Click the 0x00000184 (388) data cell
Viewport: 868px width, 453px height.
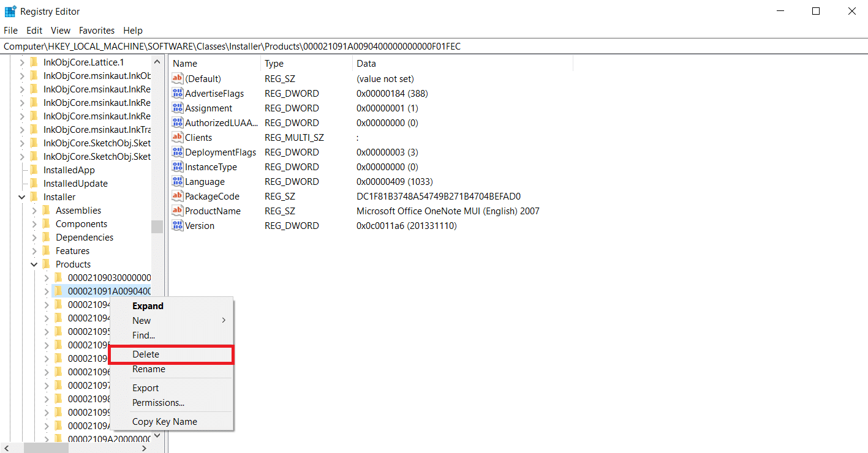392,93
